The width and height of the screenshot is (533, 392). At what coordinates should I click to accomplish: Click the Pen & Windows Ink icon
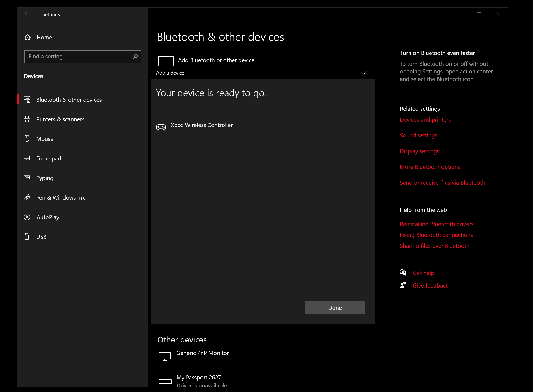pos(27,197)
